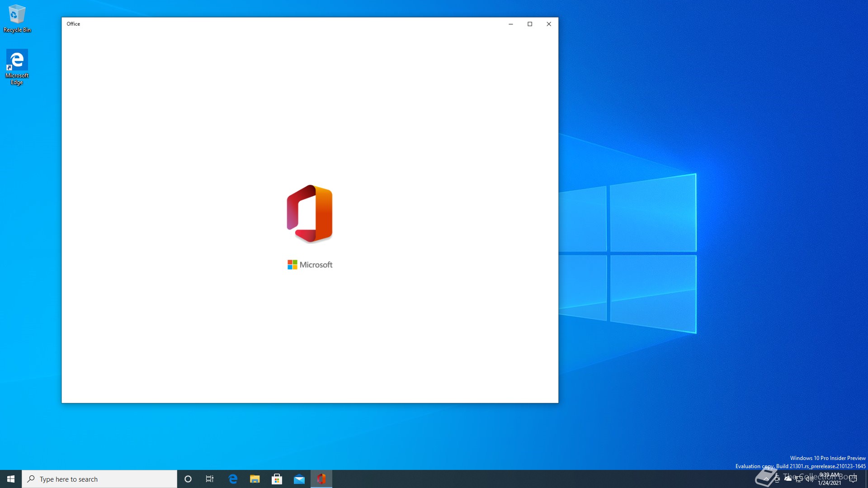Open the Recycle Bin desktop icon
868x488 pixels.
point(17,19)
